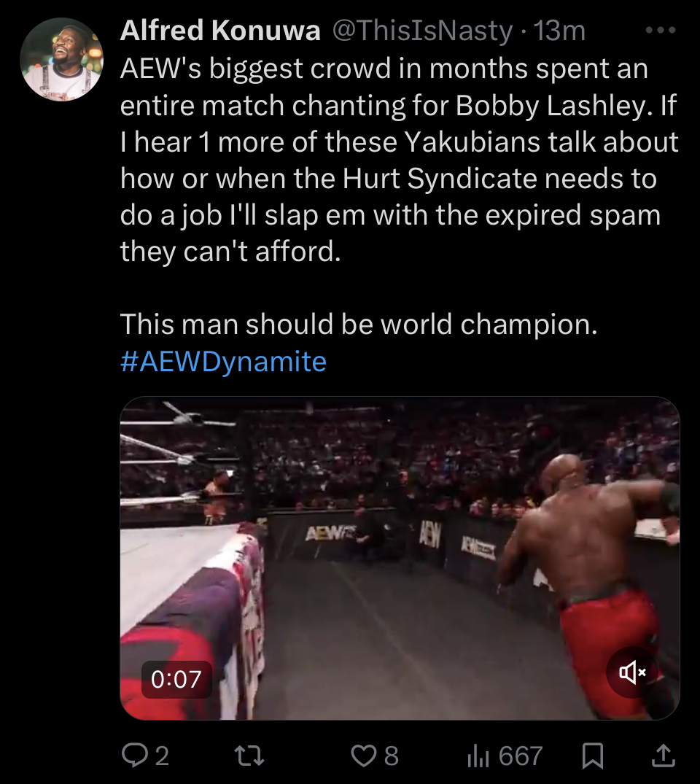Click the 0:07 video time badge
This screenshot has height=784, width=700.
176,680
